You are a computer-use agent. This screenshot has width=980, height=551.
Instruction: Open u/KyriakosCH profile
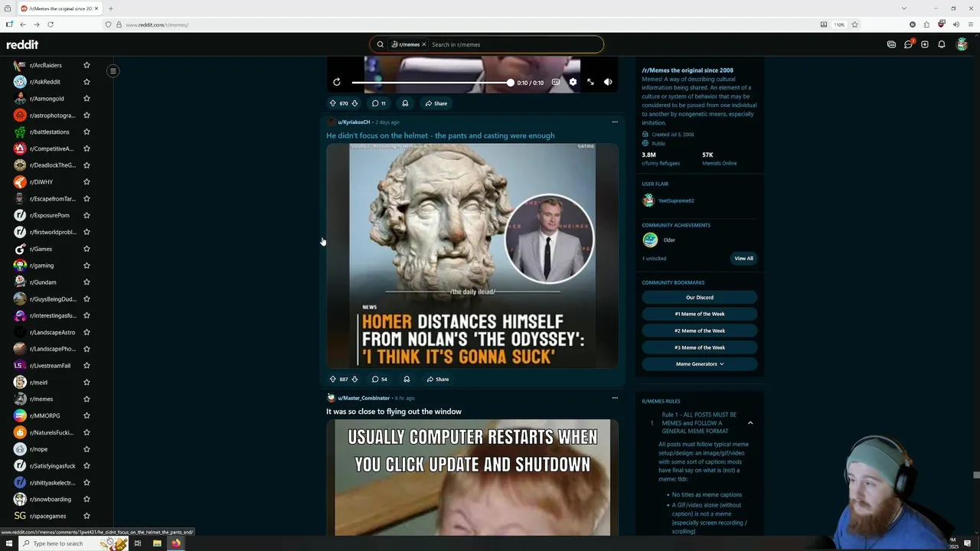click(x=354, y=122)
